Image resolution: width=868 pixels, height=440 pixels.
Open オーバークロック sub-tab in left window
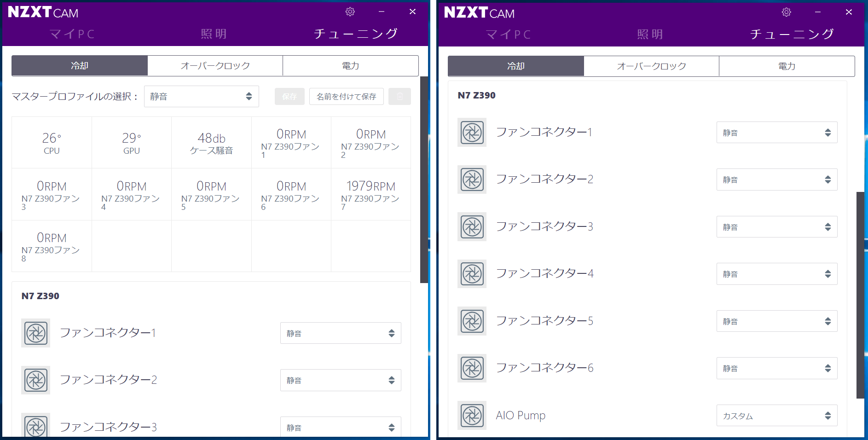pyautogui.click(x=215, y=66)
